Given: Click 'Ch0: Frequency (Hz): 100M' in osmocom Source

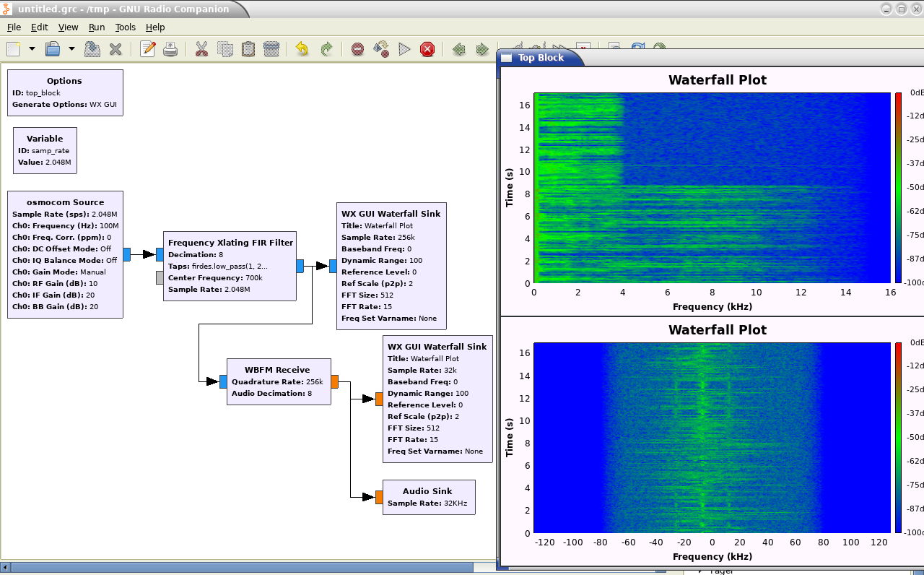Looking at the screenshot, I should [x=65, y=225].
